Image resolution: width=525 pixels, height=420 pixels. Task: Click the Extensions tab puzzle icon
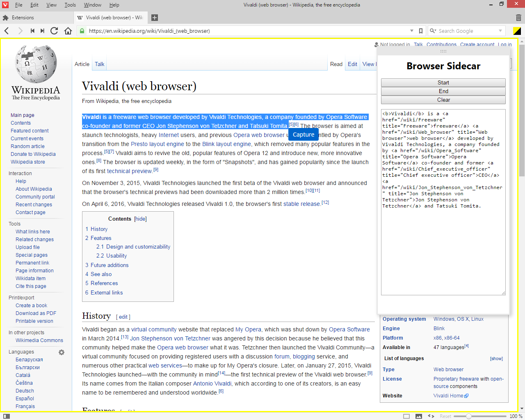(x=5, y=18)
